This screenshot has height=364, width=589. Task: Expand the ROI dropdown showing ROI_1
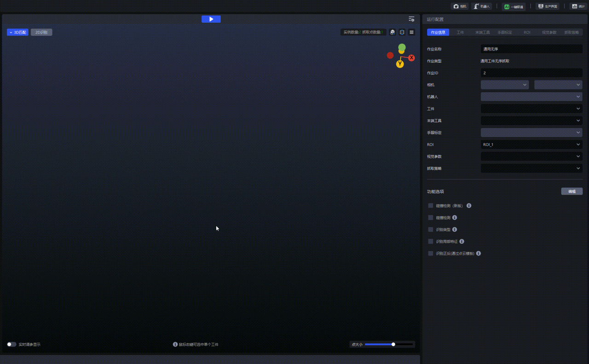[x=531, y=144]
